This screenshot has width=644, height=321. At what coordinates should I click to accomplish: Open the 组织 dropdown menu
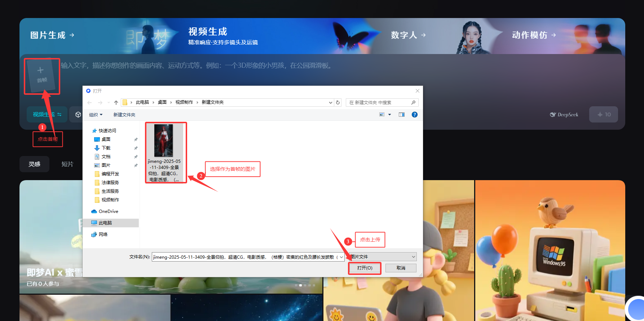(x=96, y=115)
